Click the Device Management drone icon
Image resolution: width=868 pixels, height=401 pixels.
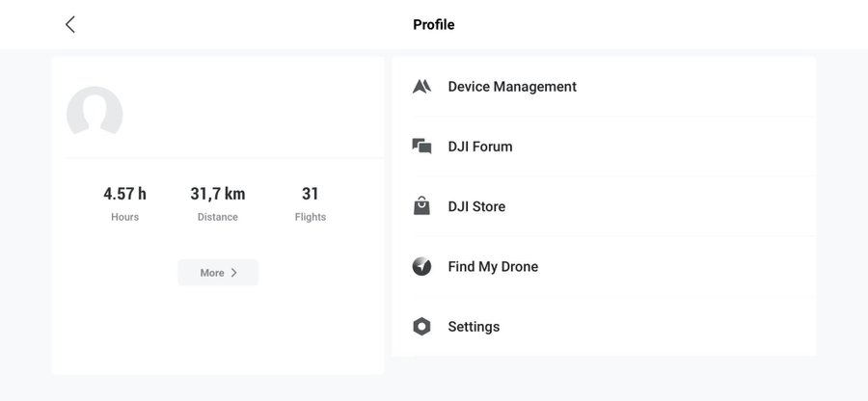point(421,87)
